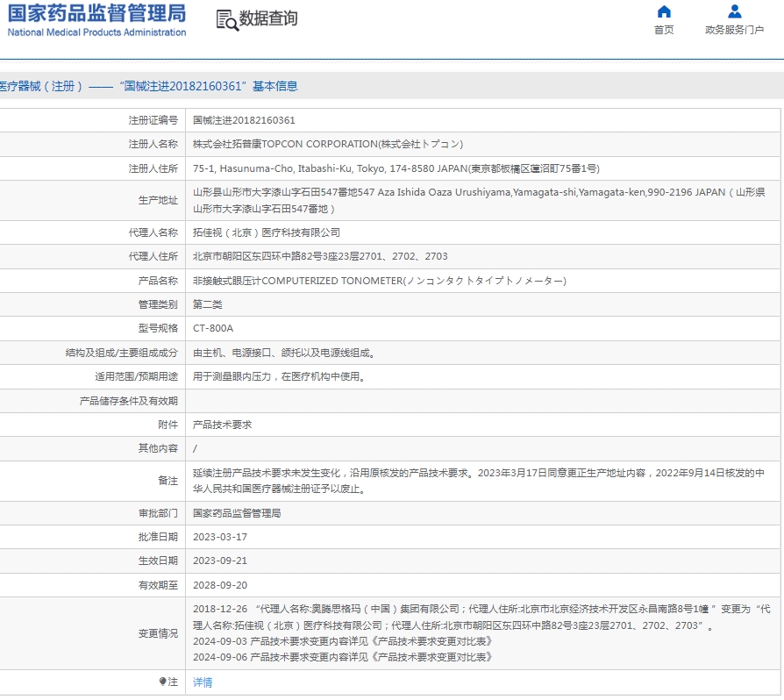Click approving department 国家药品监督管理局 value

pos(237,513)
